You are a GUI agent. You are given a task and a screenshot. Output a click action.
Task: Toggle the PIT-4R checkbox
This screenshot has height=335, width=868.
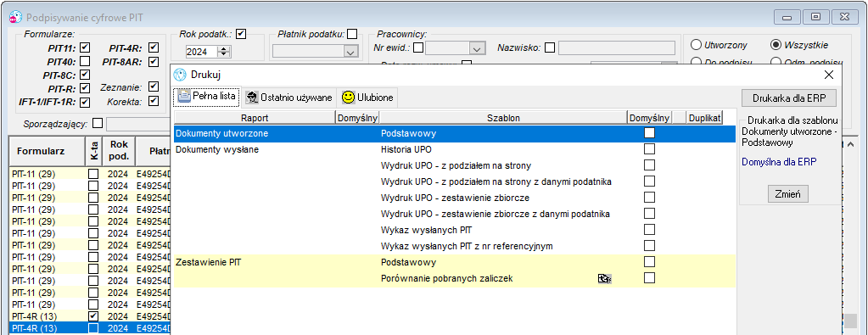click(x=154, y=47)
